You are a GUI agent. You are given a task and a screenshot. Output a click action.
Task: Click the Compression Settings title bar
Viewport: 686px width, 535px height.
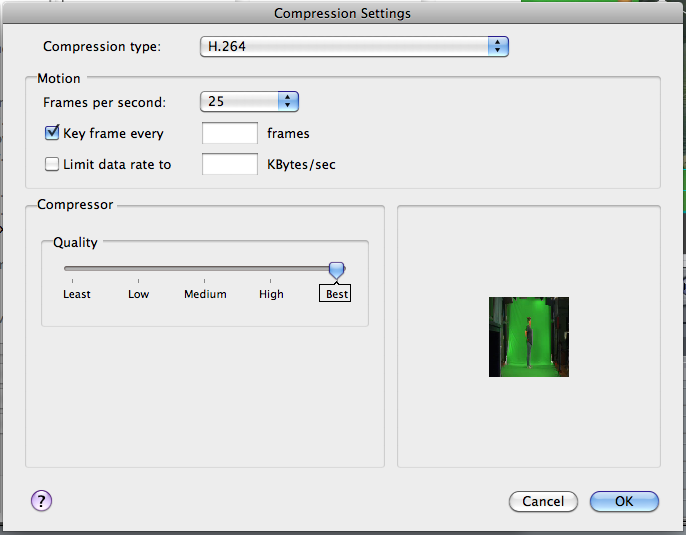(343, 13)
